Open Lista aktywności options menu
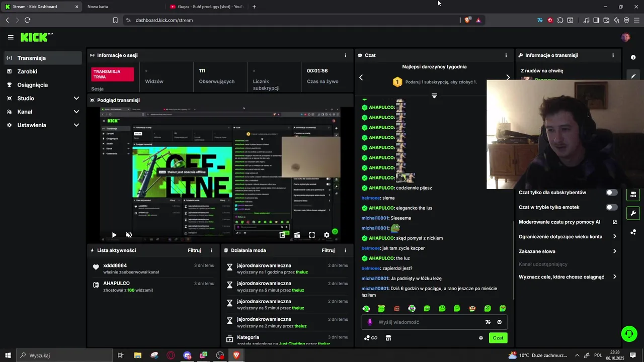The width and height of the screenshot is (644, 362). [x=211, y=250]
